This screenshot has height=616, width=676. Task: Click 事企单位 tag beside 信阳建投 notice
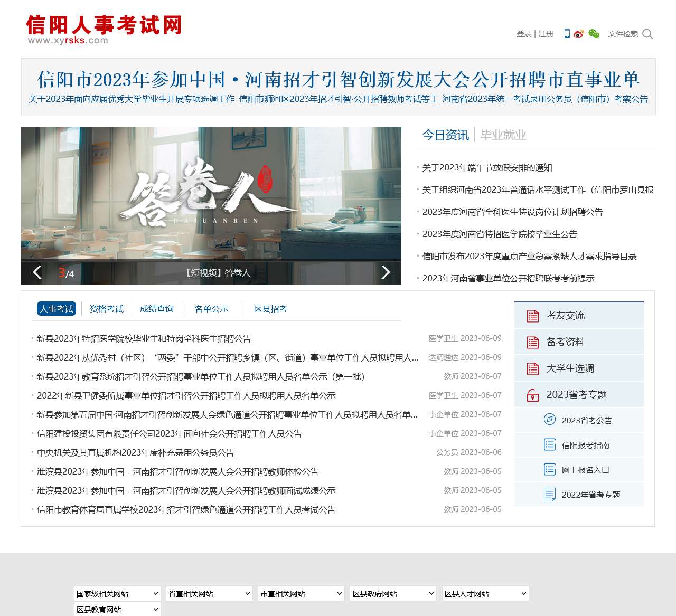[x=444, y=433]
